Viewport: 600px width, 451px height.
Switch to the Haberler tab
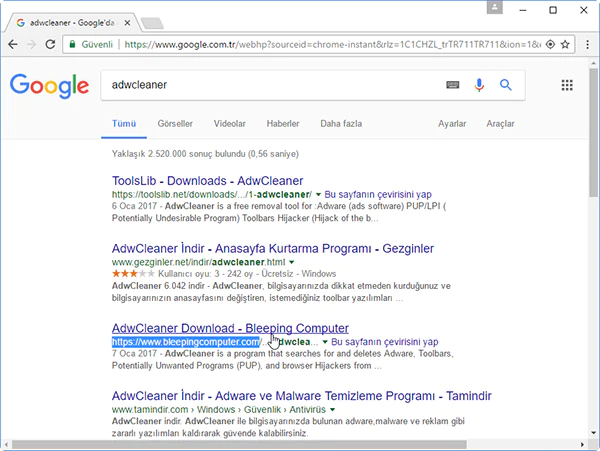click(283, 124)
